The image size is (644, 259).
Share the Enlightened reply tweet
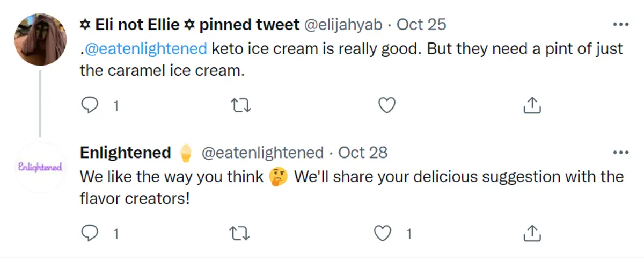(531, 233)
